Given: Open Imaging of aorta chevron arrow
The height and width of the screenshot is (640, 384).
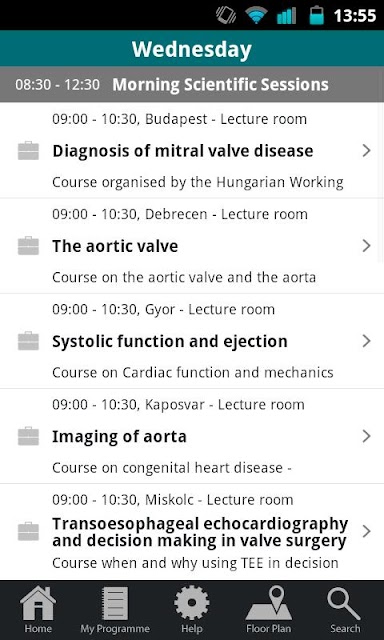Looking at the screenshot, I should point(366,436).
